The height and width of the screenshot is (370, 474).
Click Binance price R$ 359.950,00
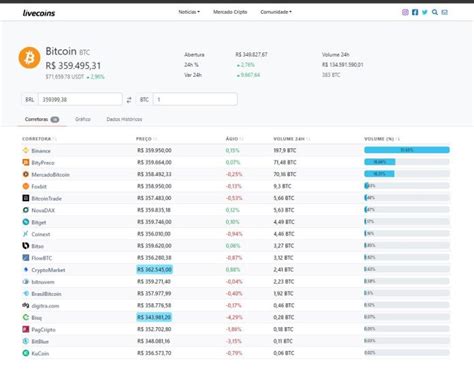pyautogui.click(x=154, y=151)
